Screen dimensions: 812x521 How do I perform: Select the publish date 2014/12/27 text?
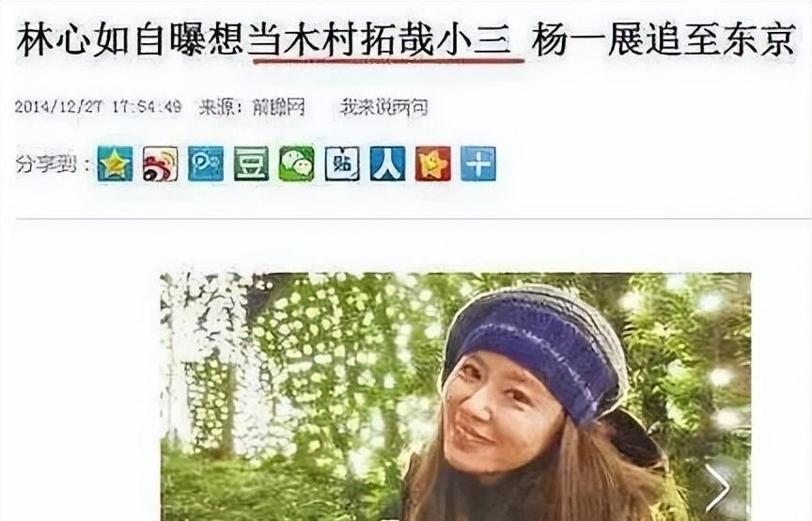(x=57, y=107)
